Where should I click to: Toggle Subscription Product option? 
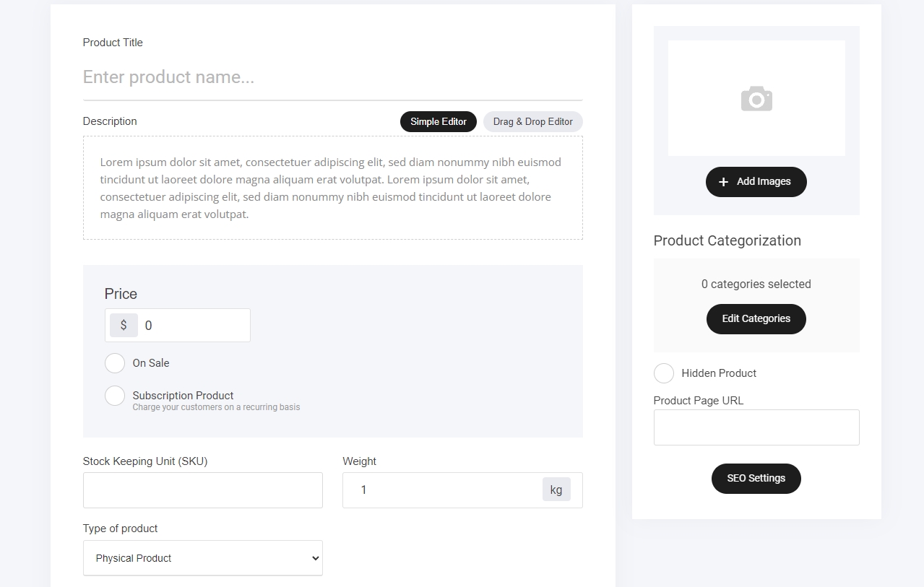(115, 396)
